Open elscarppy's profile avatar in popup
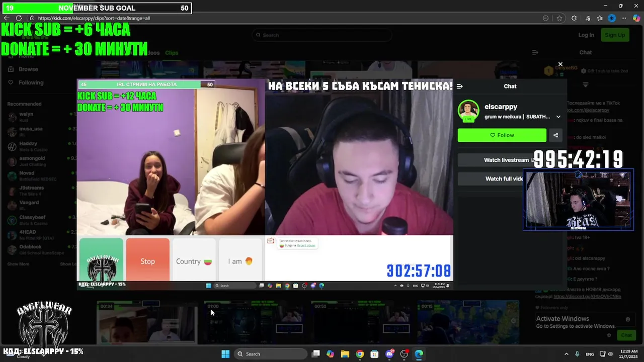This screenshot has width=644, height=362. pyautogui.click(x=468, y=111)
